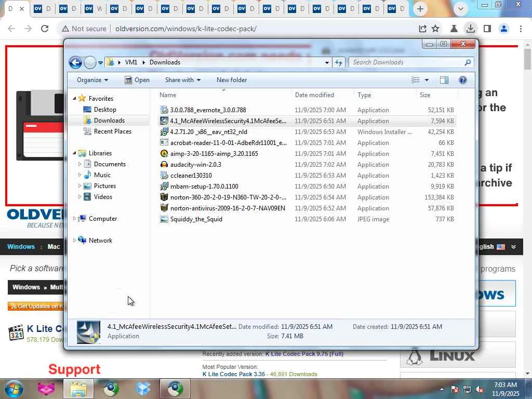Expand the Music library node
The width and height of the screenshot is (532, 399).
[x=79, y=175]
